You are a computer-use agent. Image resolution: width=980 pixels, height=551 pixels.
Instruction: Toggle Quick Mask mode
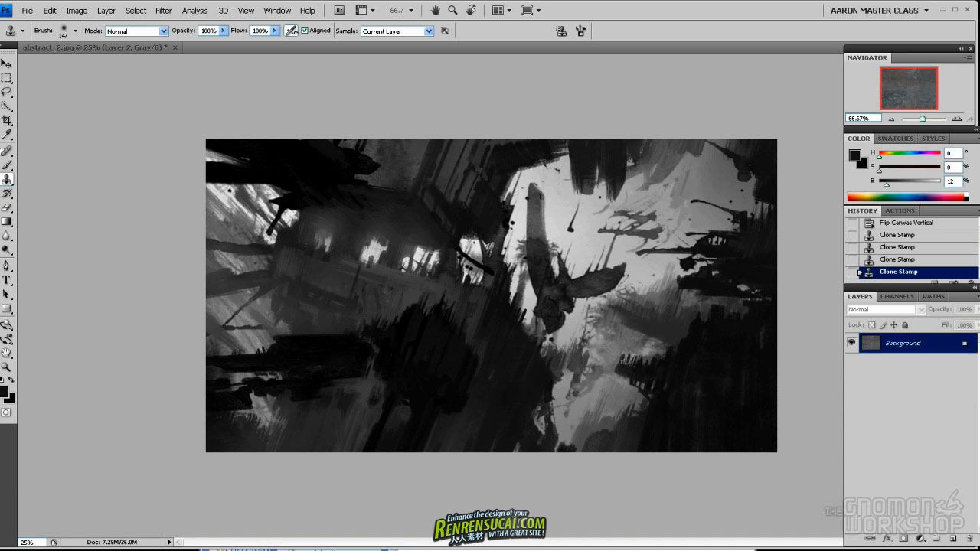6,412
